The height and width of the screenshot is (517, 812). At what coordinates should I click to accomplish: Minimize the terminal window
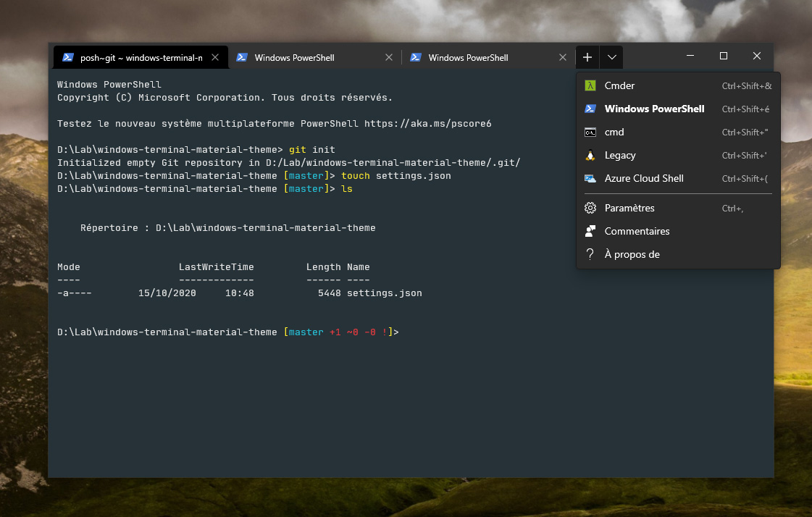tap(690, 56)
